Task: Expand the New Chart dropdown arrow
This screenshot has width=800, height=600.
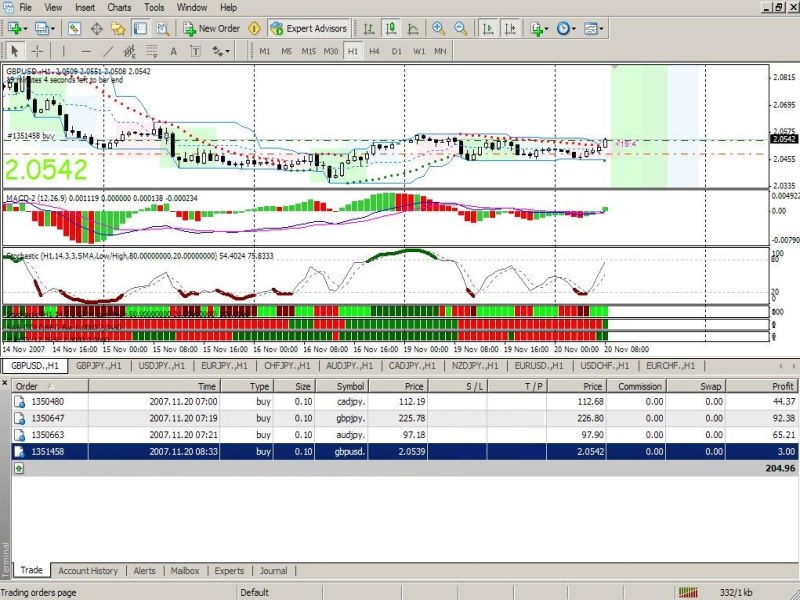Action: point(25,29)
